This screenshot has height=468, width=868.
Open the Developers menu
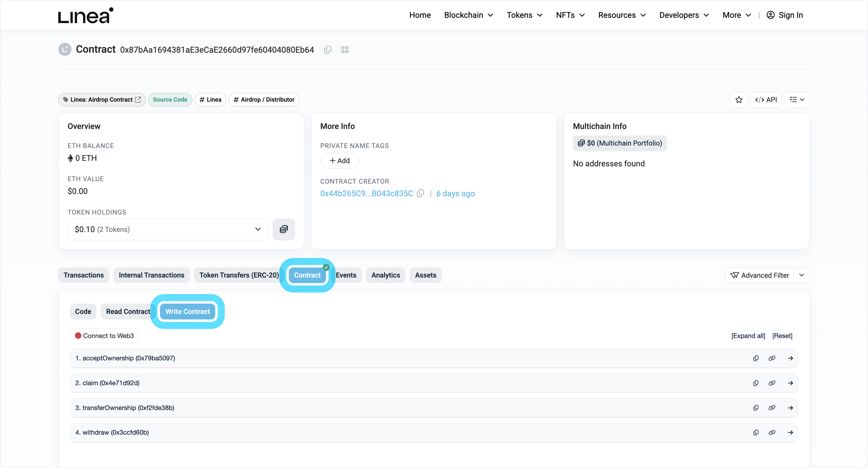pyautogui.click(x=684, y=15)
